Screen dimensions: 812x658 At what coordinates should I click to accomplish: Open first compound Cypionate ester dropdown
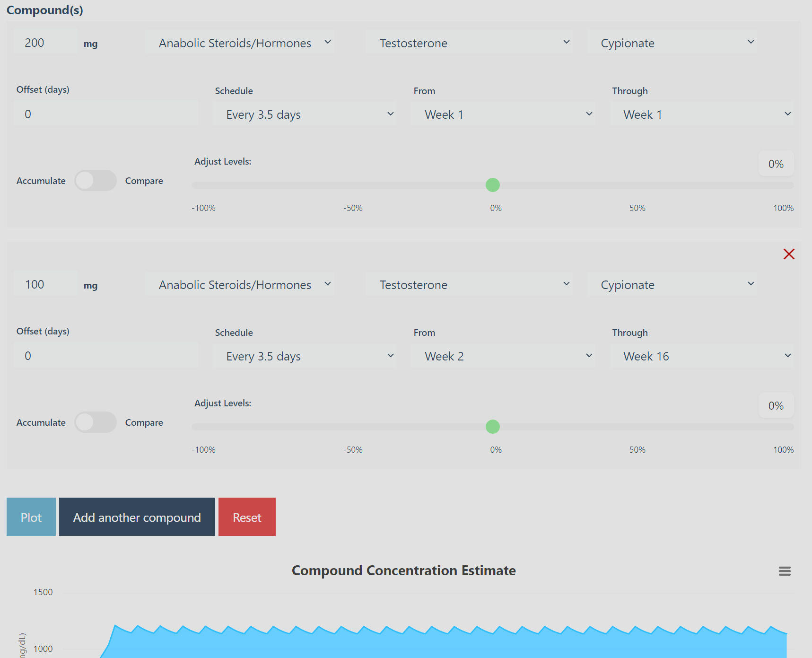coord(672,43)
